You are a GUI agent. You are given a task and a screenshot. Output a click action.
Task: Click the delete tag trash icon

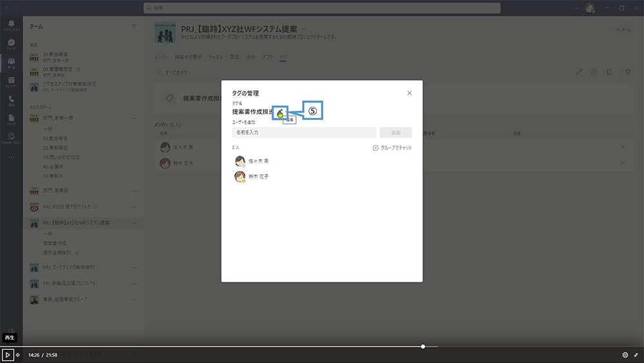pyautogui.click(x=628, y=72)
